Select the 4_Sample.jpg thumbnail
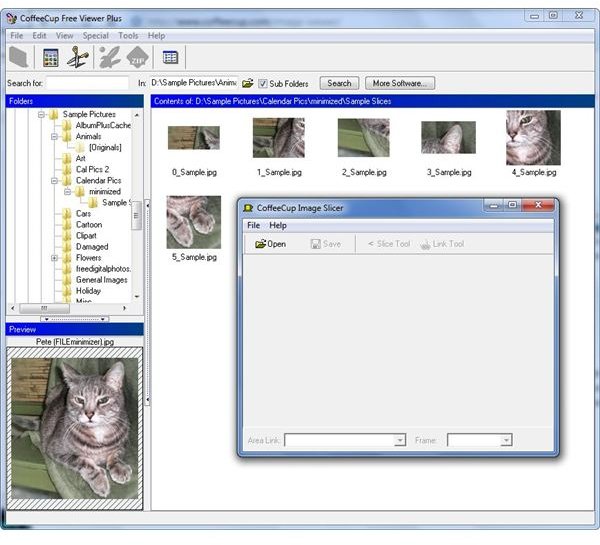This screenshot has height=545, width=600. tap(533, 137)
